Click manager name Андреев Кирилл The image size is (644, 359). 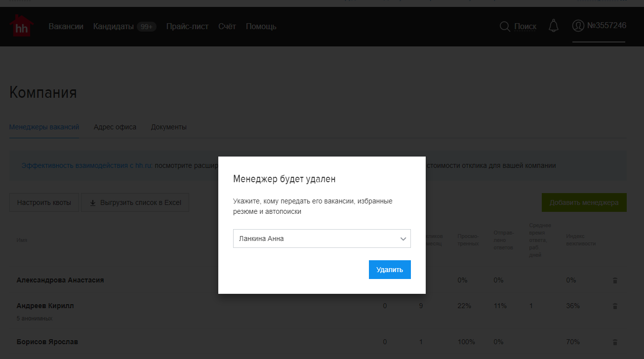pyautogui.click(x=45, y=306)
